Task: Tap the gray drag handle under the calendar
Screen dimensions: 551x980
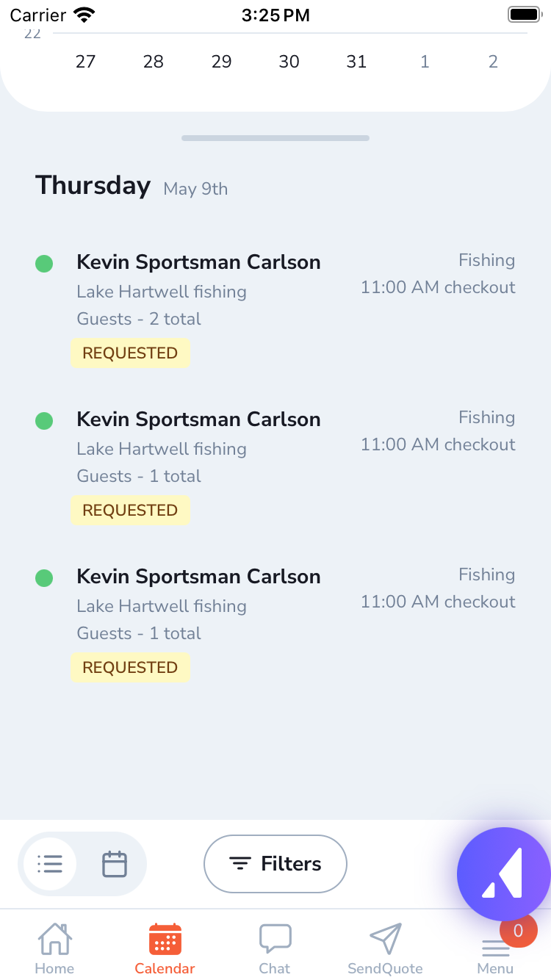Action: 275,138
